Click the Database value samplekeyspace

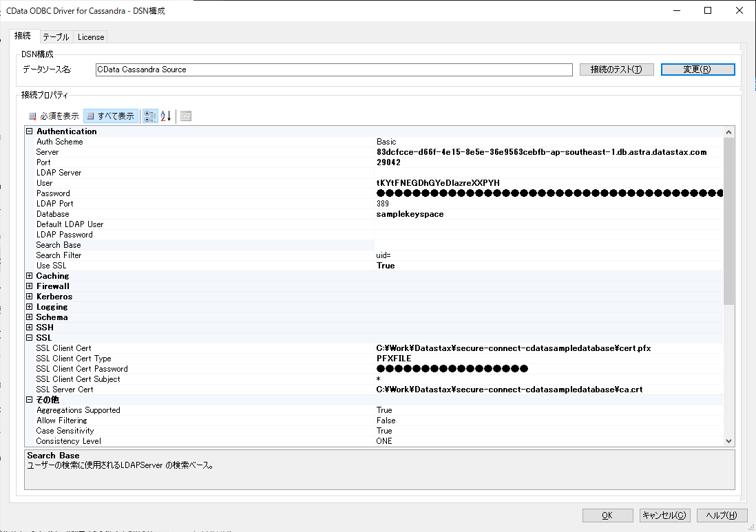pyautogui.click(x=410, y=214)
